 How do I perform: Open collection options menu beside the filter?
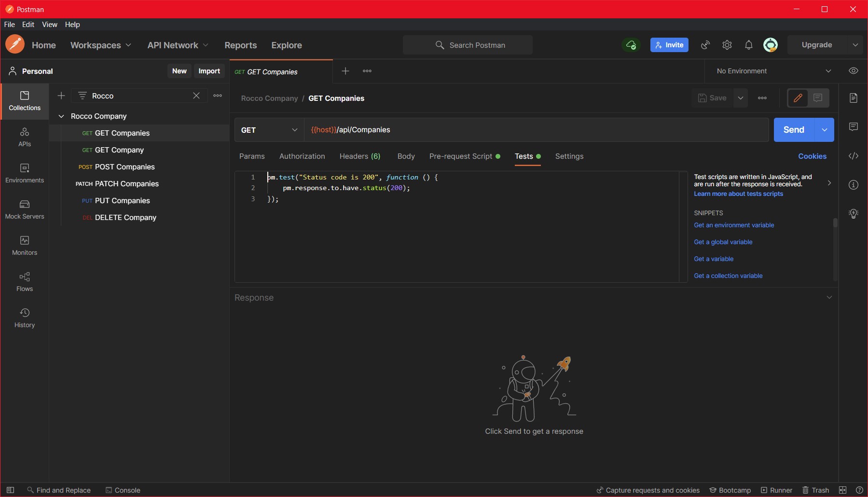coord(218,96)
